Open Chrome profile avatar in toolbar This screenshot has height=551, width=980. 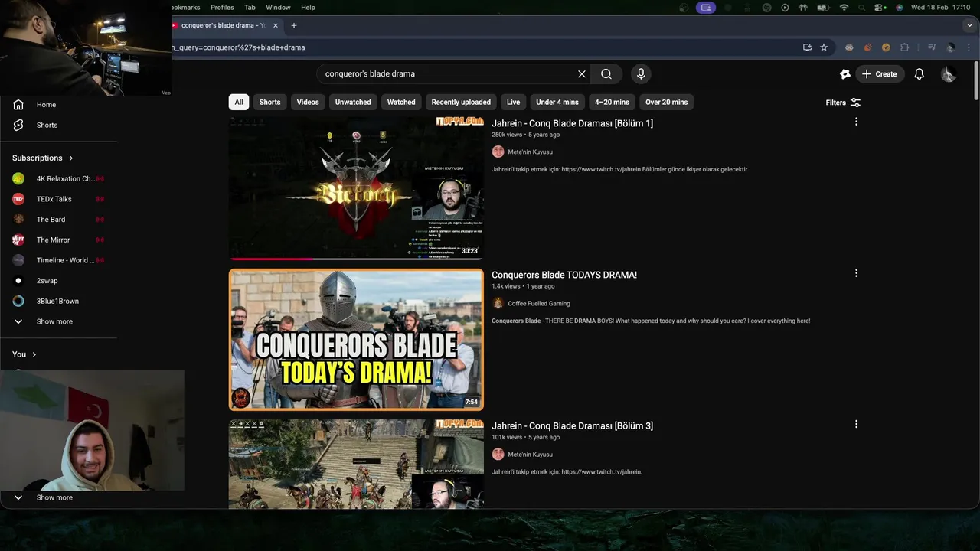pos(951,47)
